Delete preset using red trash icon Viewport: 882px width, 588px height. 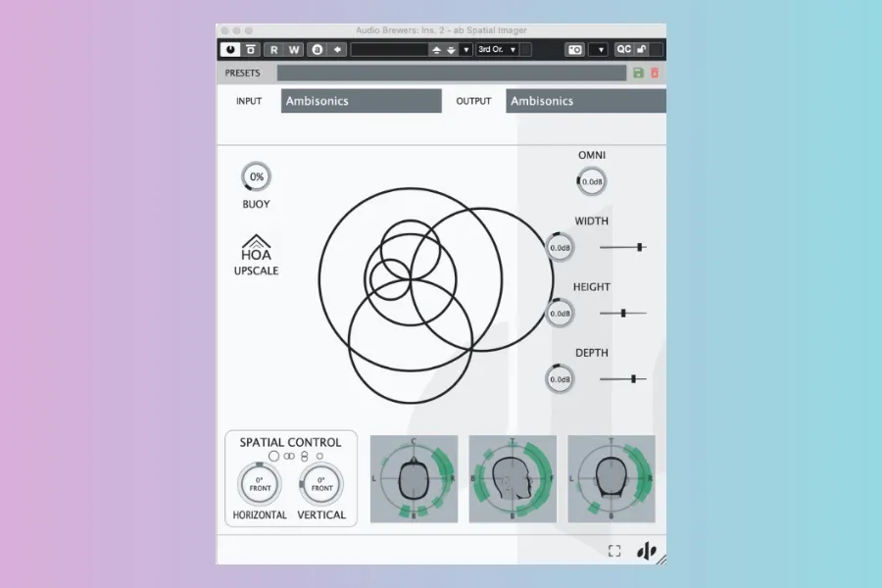pos(655,73)
